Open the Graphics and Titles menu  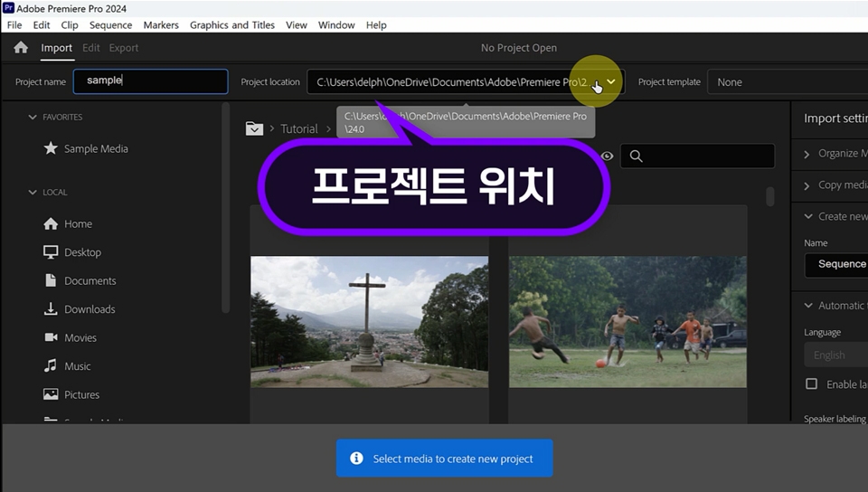tap(232, 25)
